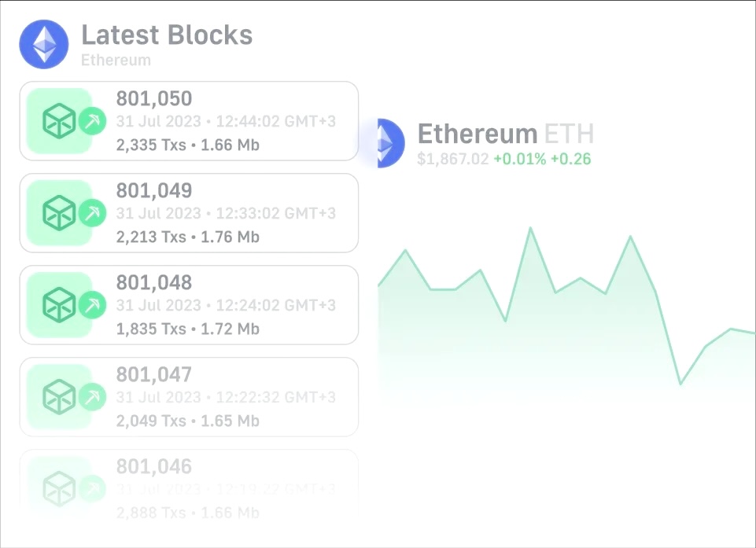
Task: Click the pickaxe icon on block 801,049
Action: pyautogui.click(x=92, y=214)
